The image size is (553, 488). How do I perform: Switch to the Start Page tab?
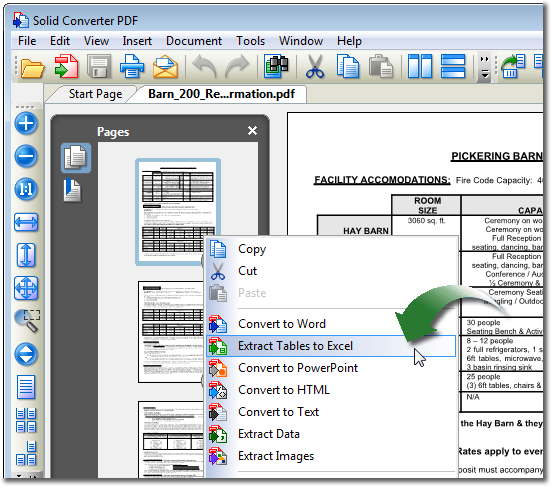95,94
